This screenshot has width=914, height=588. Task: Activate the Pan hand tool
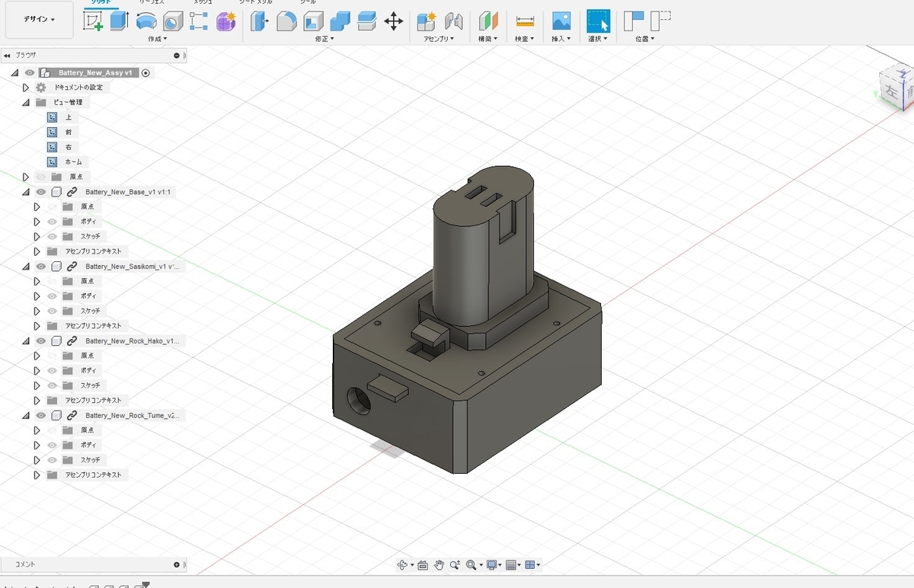pyautogui.click(x=439, y=564)
